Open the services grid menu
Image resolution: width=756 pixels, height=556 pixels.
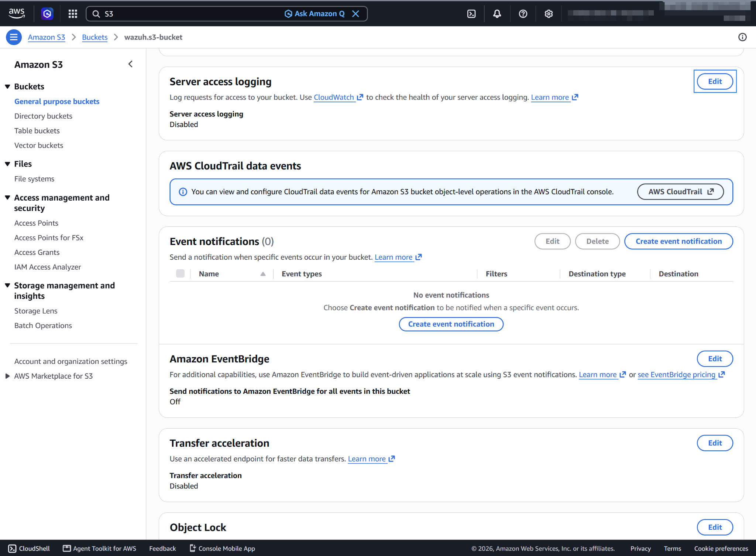73,14
